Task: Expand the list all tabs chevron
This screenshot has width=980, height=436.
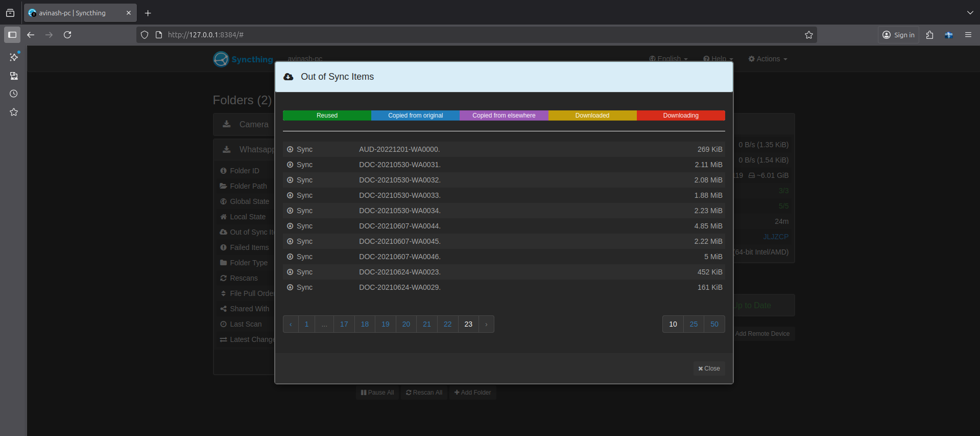Action: tap(970, 13)
